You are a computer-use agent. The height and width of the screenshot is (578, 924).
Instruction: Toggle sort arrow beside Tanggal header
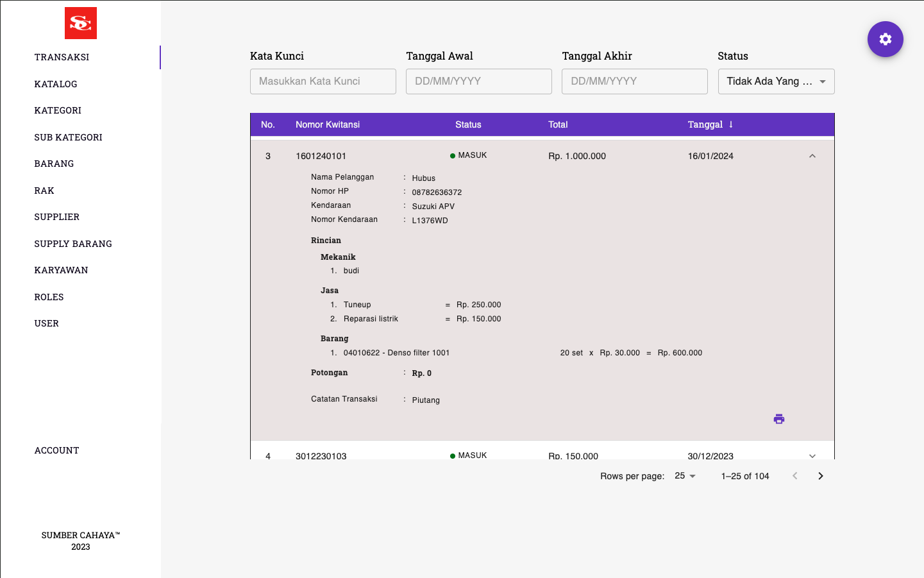pyautogui.click(x=731, y=124)
